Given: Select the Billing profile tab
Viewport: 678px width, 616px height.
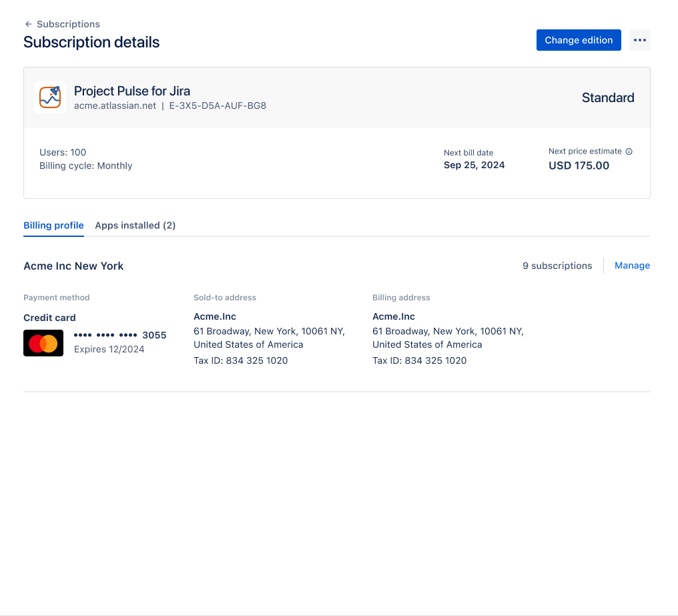Looking at the screenshot, I should tap(53, 226).
